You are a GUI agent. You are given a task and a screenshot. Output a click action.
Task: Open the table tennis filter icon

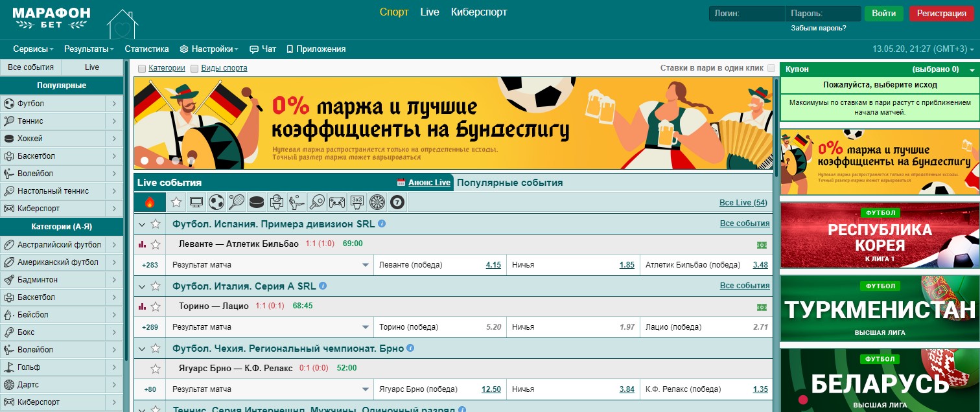point(316,201)
